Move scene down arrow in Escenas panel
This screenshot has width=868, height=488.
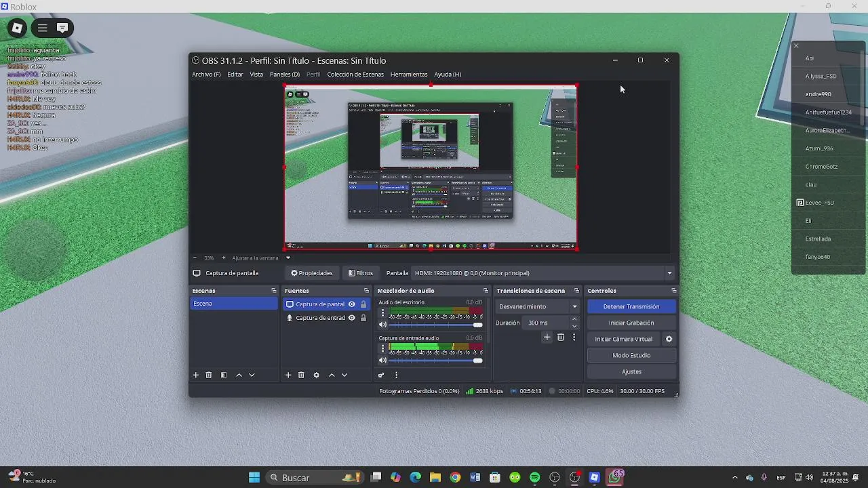point(252,375)
